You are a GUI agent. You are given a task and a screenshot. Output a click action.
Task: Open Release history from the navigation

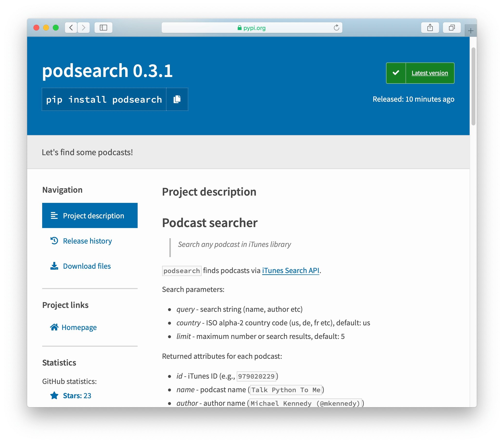pyautogui.click(x=87, y=241)
